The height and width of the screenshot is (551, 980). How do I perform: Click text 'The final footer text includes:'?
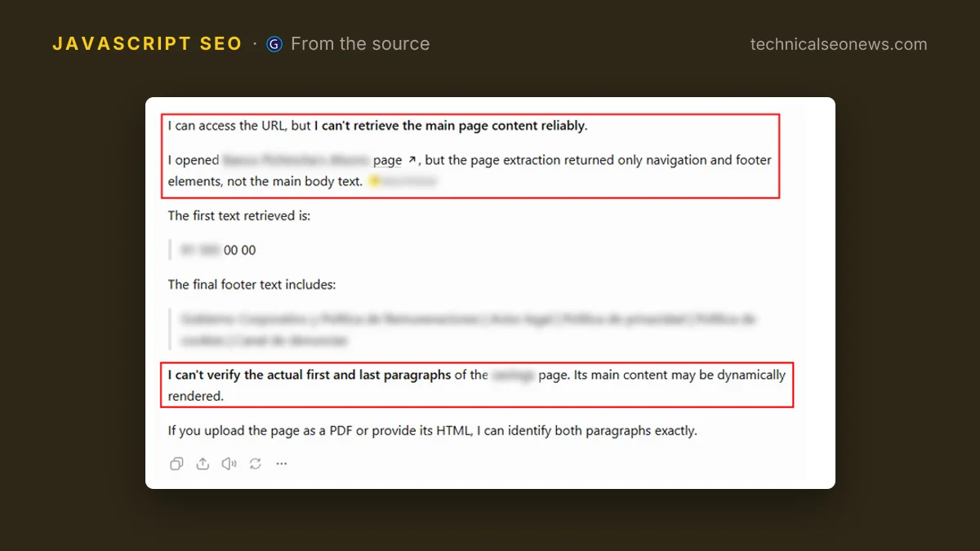click(252, 284)
